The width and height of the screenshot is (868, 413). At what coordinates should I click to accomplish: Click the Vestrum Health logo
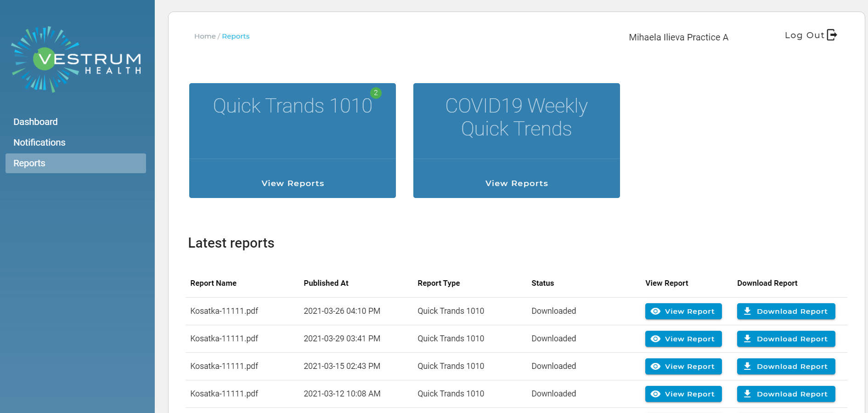76,59
